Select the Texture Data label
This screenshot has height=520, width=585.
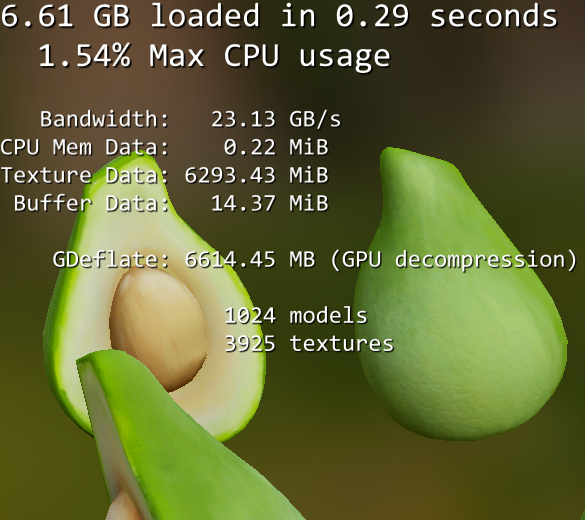pyautogui.click(x=85, y=175)
